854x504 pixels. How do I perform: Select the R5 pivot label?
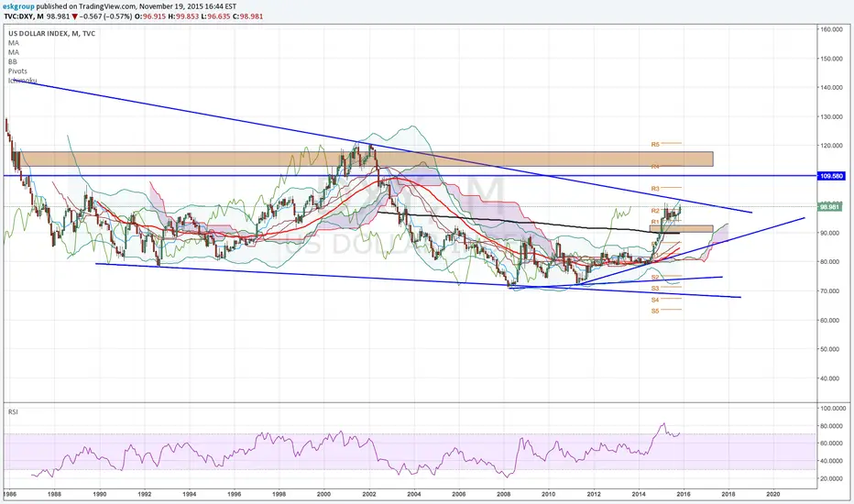(655, 145)
